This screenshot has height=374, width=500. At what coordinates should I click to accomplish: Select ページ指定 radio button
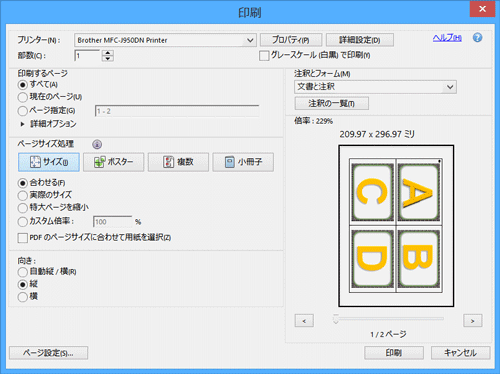(x=22, y=111)
